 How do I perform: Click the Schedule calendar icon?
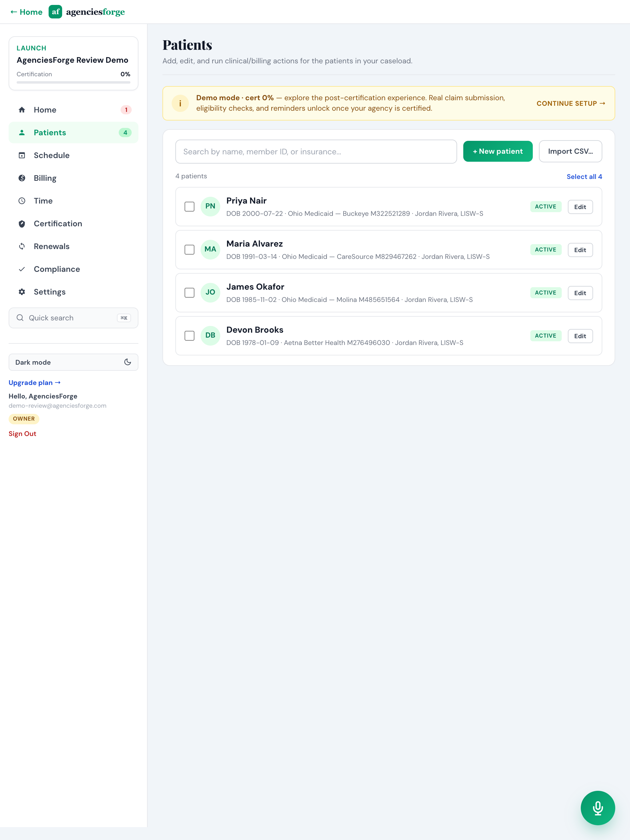click(22, 155)
